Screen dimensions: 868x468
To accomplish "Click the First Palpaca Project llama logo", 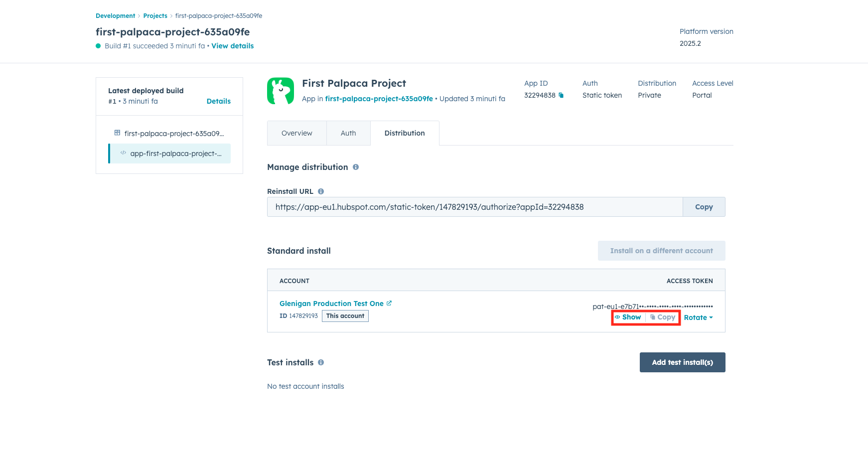I will [x=281, y=91].
